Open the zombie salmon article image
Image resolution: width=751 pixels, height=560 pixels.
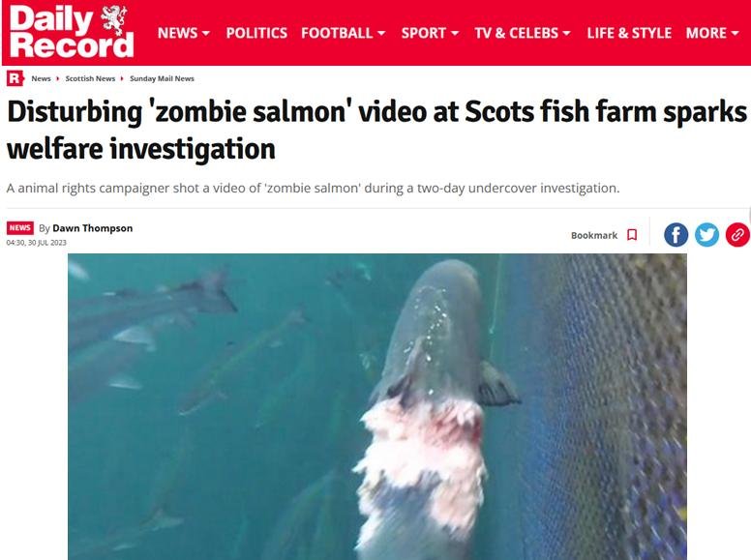(x=377, y=406)
